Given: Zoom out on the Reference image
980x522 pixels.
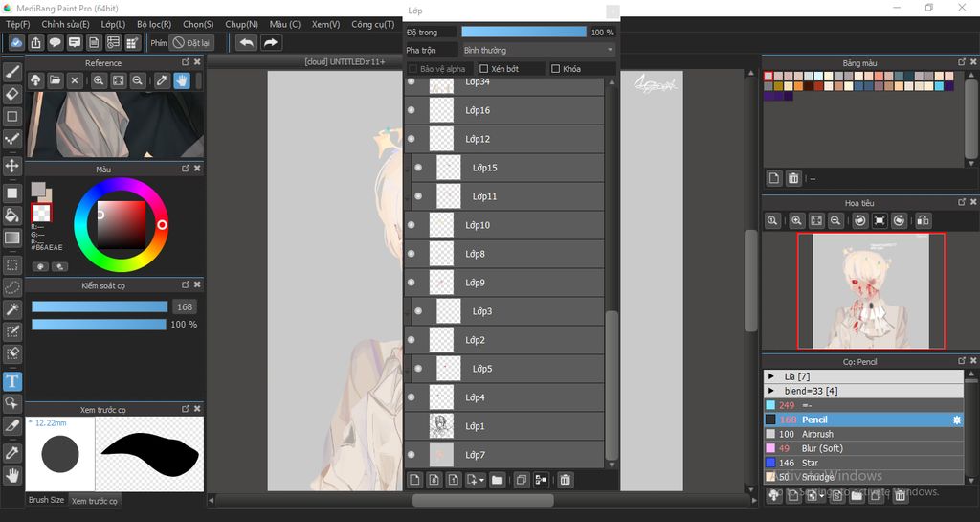Looking at the screenshot, I should click(138, 80).
